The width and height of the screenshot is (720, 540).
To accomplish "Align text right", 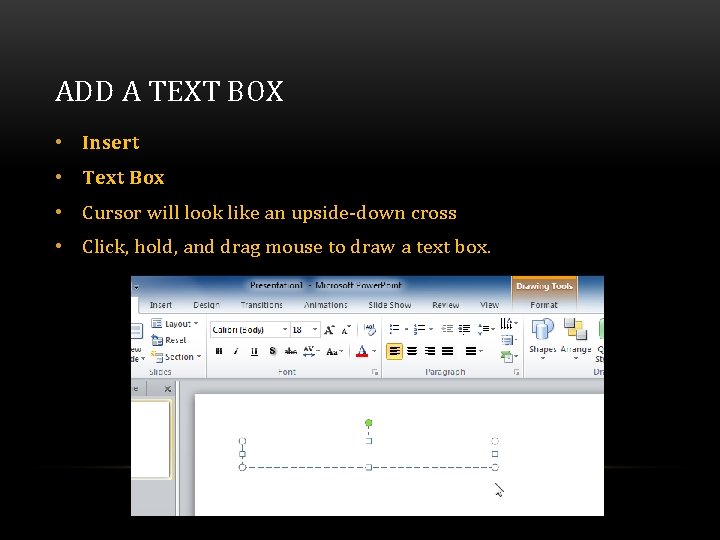I will coord(430,351).
